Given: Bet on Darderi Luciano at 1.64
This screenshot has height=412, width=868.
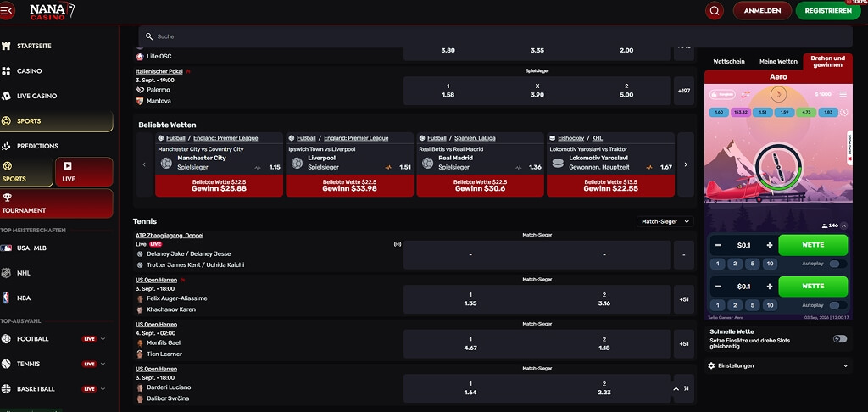Looking at the screenshot, I should (x=470, y=387).
